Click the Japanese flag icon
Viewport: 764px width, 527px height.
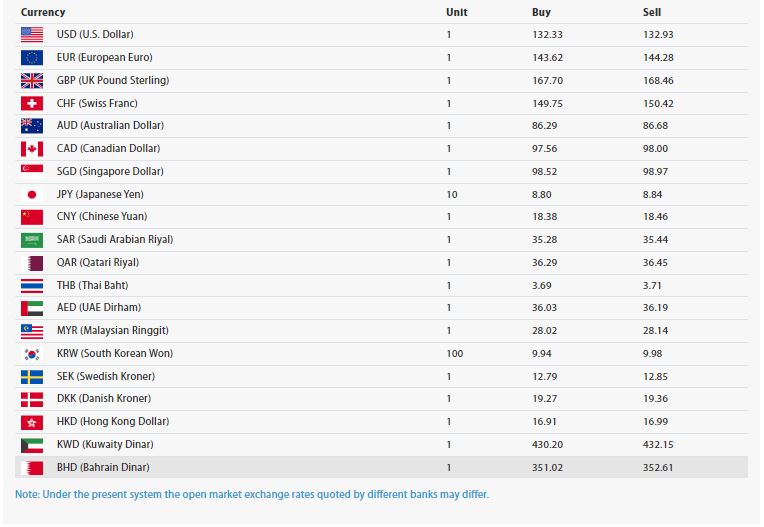(32, 195)
